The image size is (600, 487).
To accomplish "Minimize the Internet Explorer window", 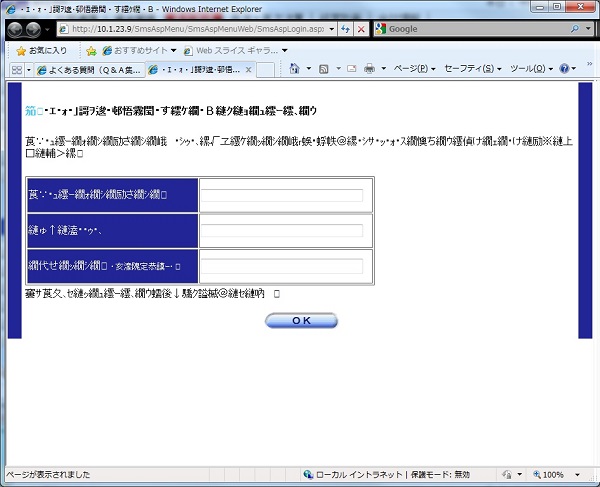I will [x=540, y=7].
